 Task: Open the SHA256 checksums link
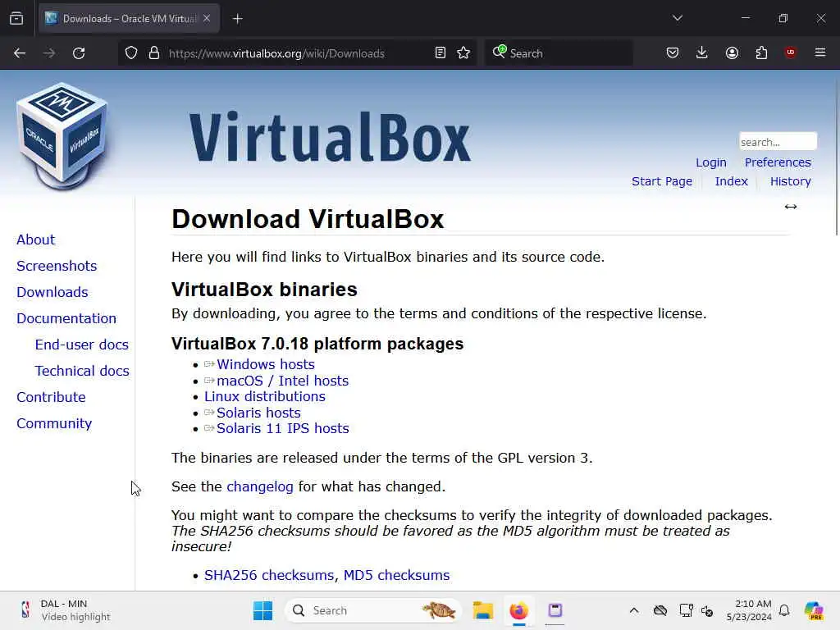268,575
